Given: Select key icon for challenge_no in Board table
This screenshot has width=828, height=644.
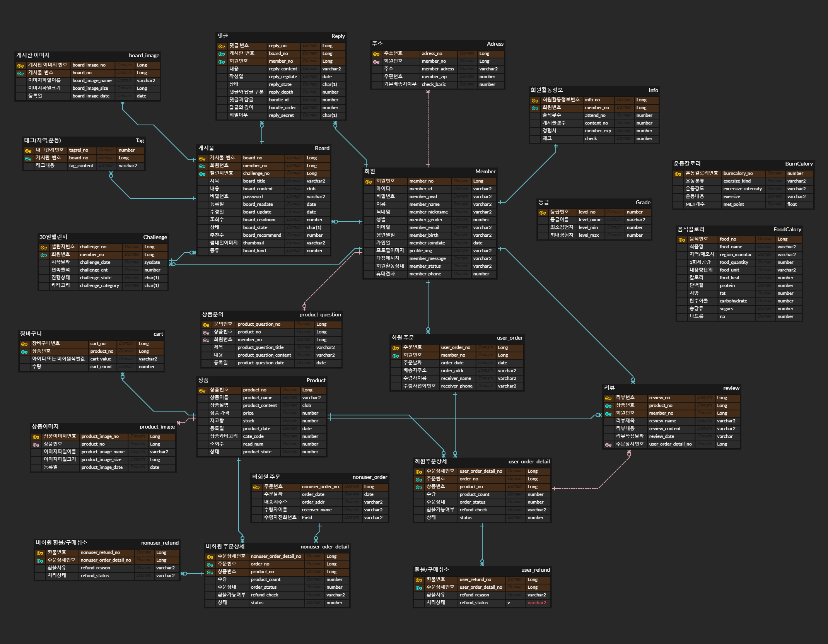Looking at the screenshot, I should pyautogui.click(x=202, y=174).
